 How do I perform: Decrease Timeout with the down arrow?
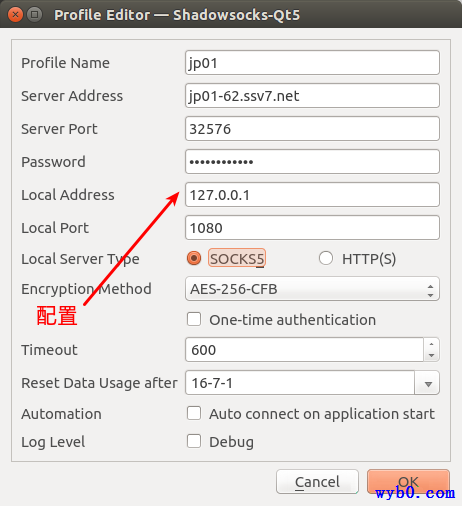click(432, 356)
